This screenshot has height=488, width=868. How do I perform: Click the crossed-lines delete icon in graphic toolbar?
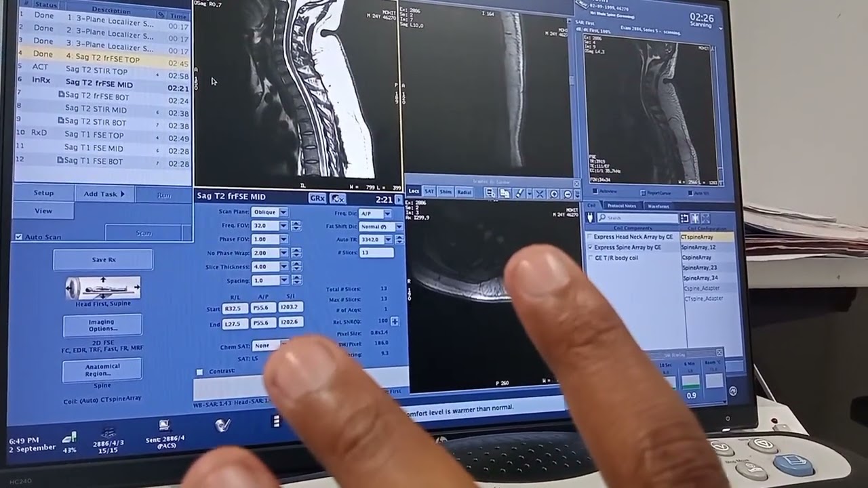click(x=540, y=194)
